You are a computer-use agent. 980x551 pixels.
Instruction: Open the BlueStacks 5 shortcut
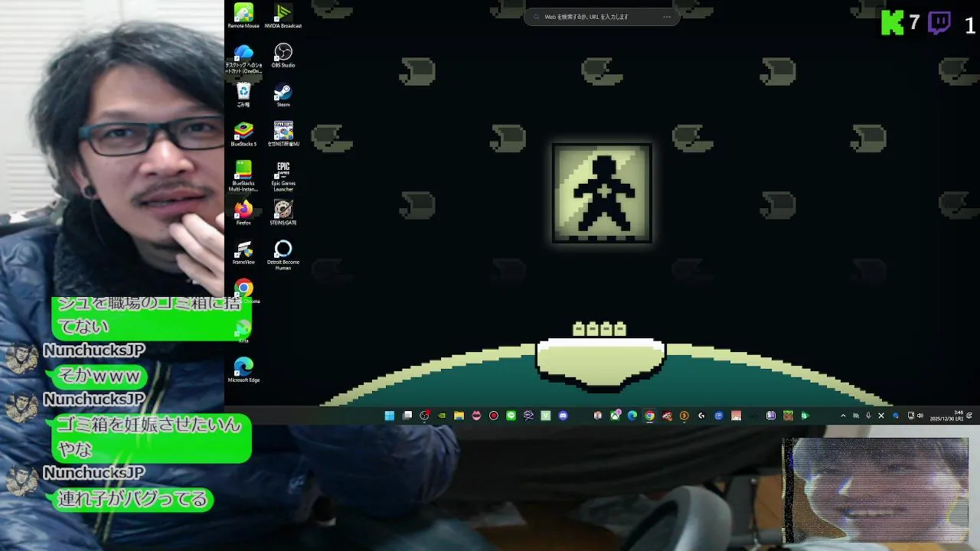tap(243, 134)
